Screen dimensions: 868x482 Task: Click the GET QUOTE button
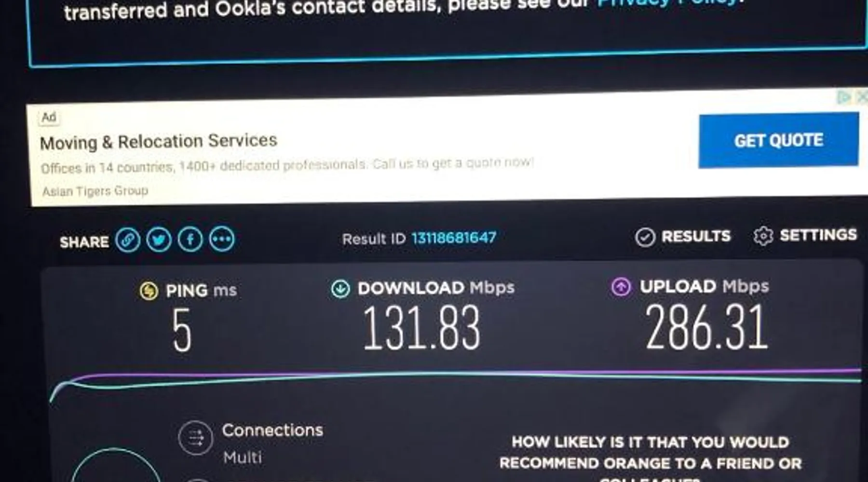click(x=779, y=140)
